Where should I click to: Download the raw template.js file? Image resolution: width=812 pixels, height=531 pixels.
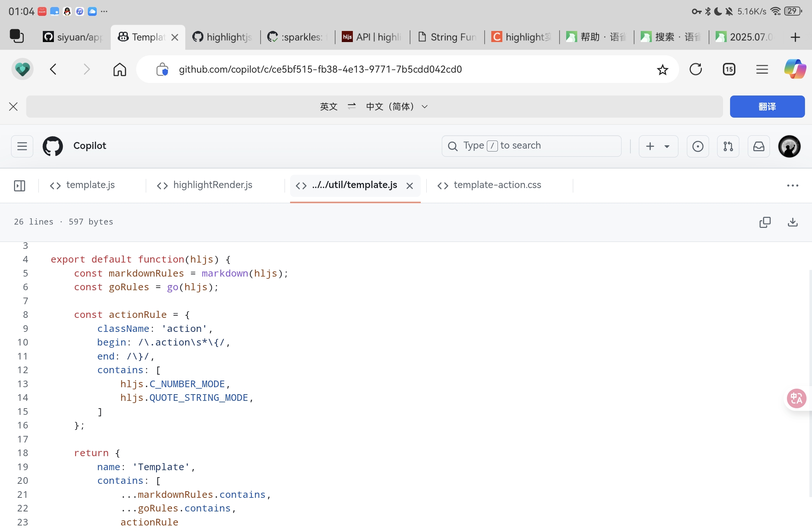(x=792, y=222)
